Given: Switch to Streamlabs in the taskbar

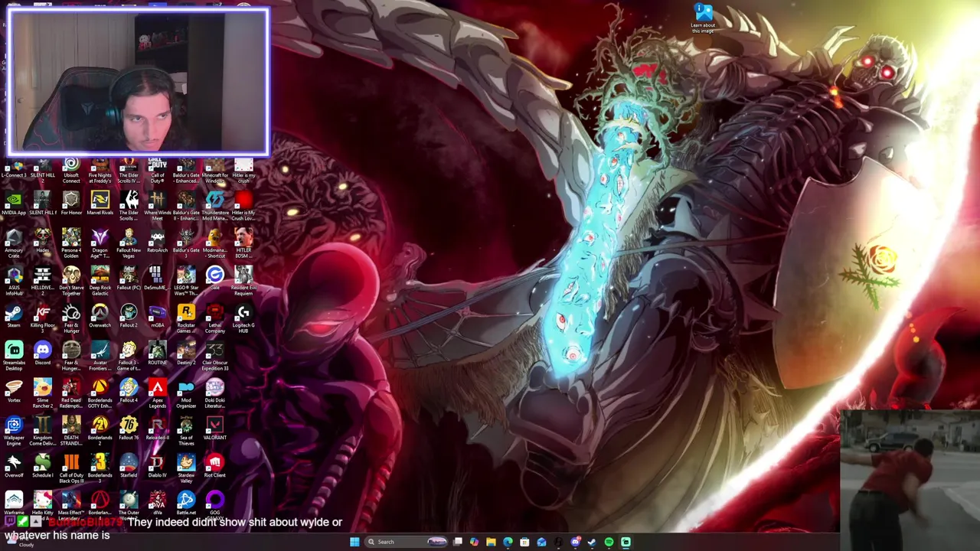Looking at the screenshot, I should pyautogui.click(x=626, y=542).
